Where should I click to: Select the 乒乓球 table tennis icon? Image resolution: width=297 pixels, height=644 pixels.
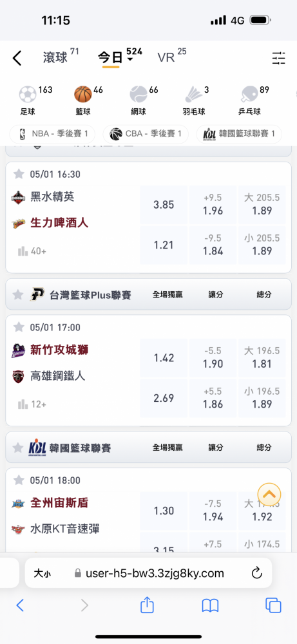pyautogui.click(x=249, y=100)
